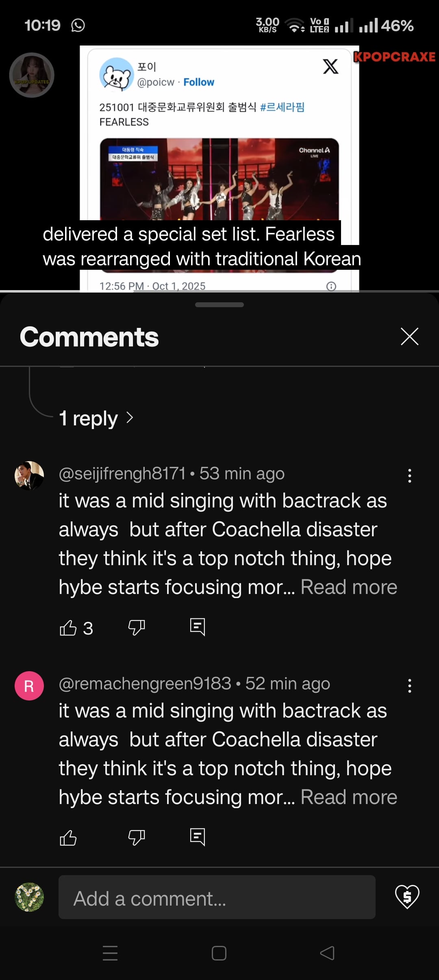Open @seijifrengh8171 profile avatar
This screenshot has height=980, width=439.
click(x=29, y=475)
